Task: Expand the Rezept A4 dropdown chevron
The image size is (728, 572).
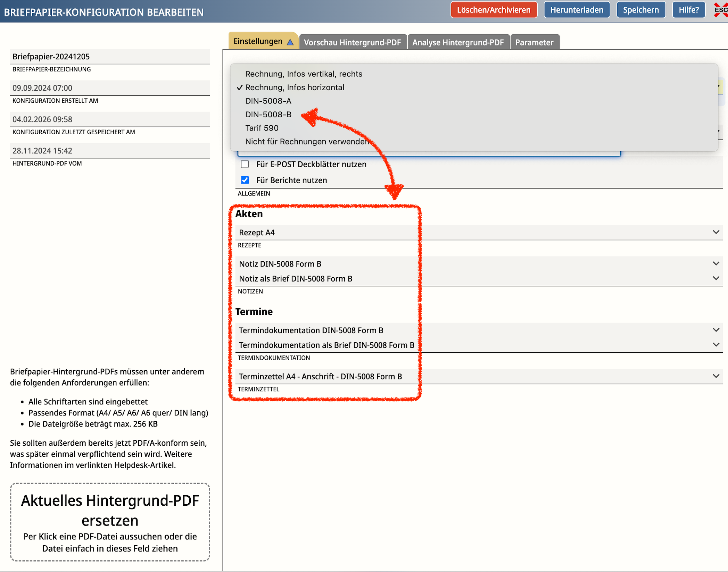Action: 716,232
